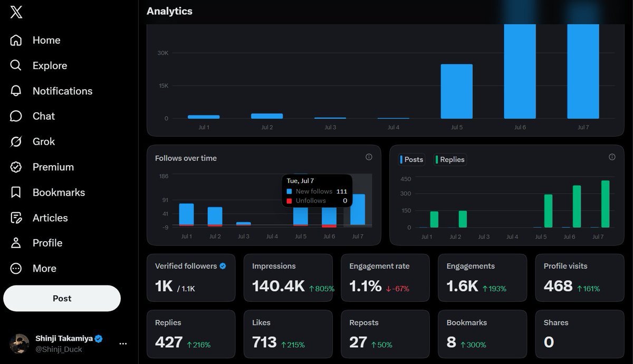The image size is (633, 364).
Task: Click Shinji Takamiya profile avatar
Action: (x=20, y=343)
